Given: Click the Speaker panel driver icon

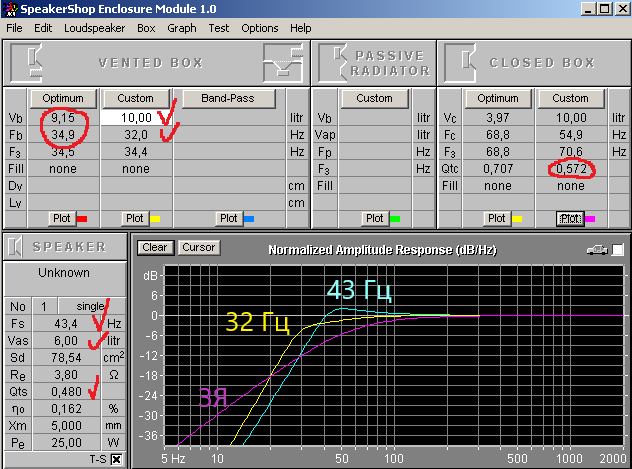Looking at the screenshot, I should (x=15, y=247).
